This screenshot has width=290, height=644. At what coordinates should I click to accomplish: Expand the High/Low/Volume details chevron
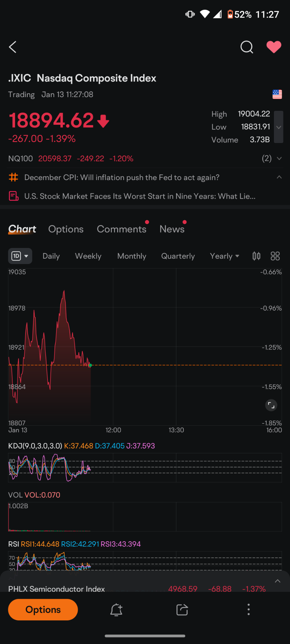(x=279, y=127)
